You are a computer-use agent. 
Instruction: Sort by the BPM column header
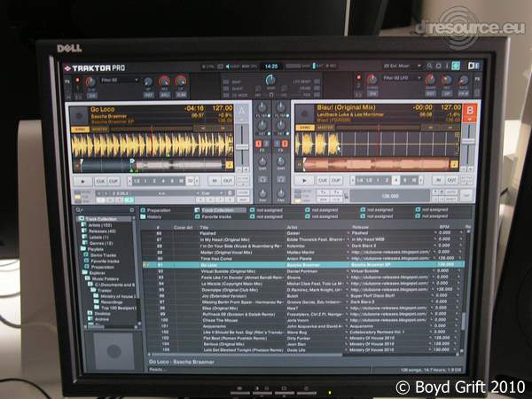click(444, 226)
